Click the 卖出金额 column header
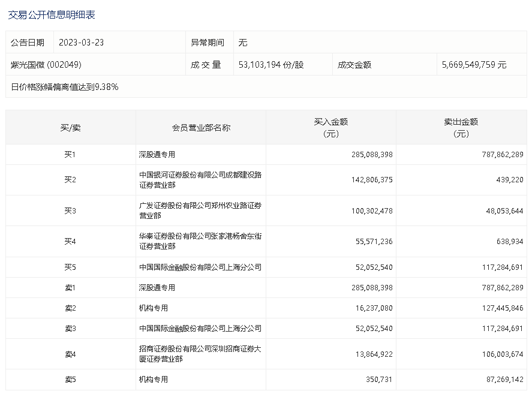 (461, 128)
